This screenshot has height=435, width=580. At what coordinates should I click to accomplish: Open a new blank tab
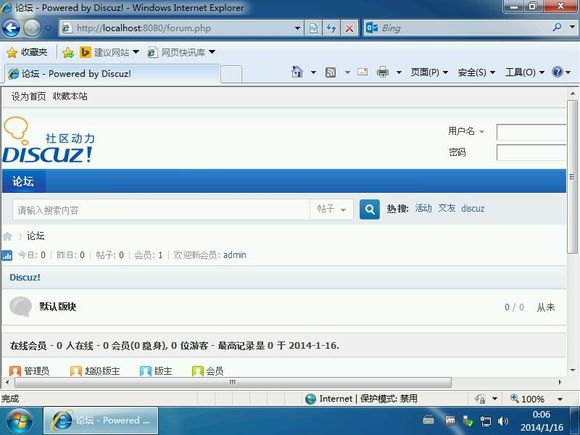tap(231, 74)
